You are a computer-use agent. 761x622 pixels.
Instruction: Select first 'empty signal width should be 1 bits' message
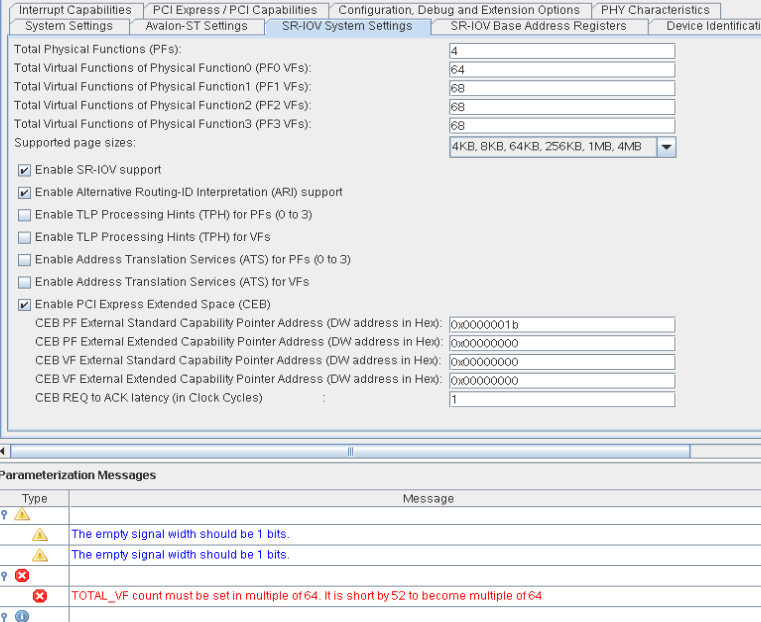(x=181, y=534)
